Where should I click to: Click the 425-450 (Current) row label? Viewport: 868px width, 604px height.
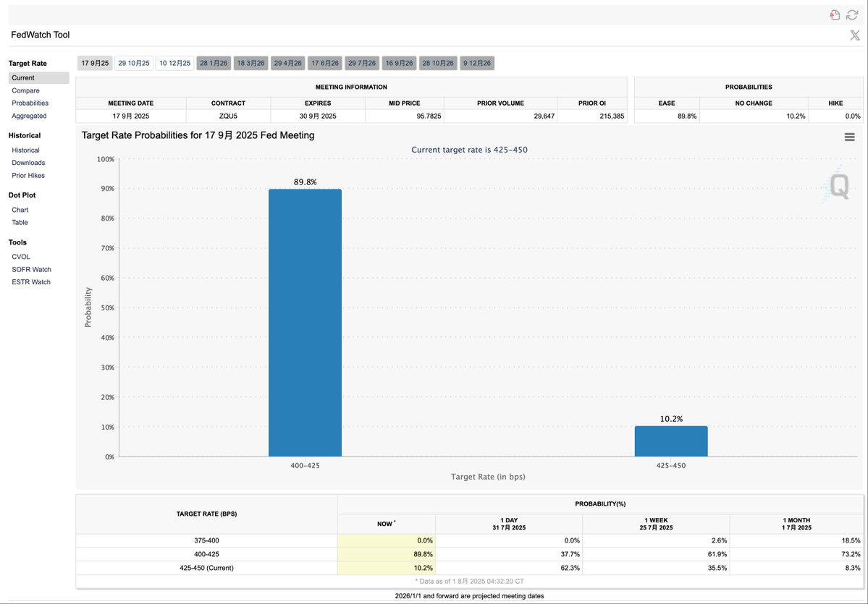[206, 568]
